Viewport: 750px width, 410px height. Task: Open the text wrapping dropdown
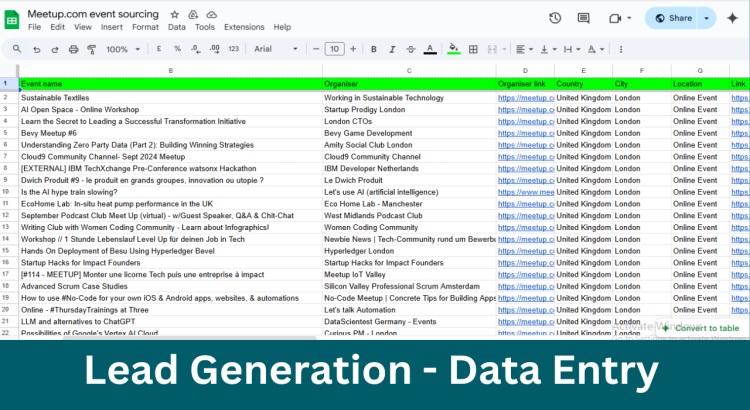tap(572, 49)
